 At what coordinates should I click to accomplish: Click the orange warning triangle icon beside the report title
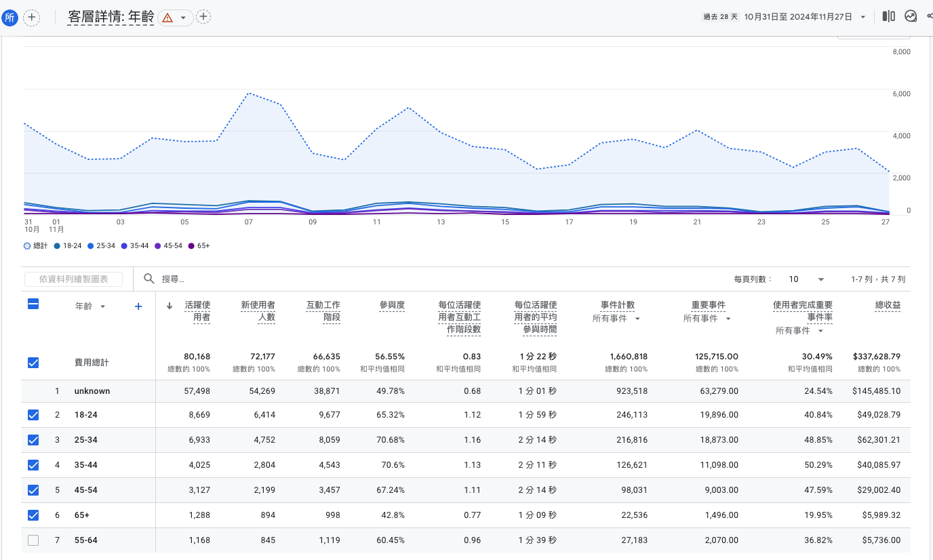tap(167, 18)
